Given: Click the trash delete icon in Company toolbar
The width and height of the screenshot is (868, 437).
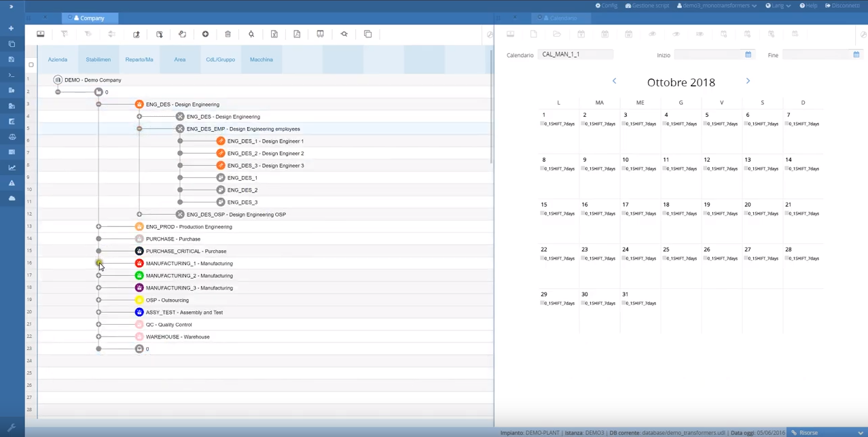Looking at the screenshot, I should (x=228, y=34).
